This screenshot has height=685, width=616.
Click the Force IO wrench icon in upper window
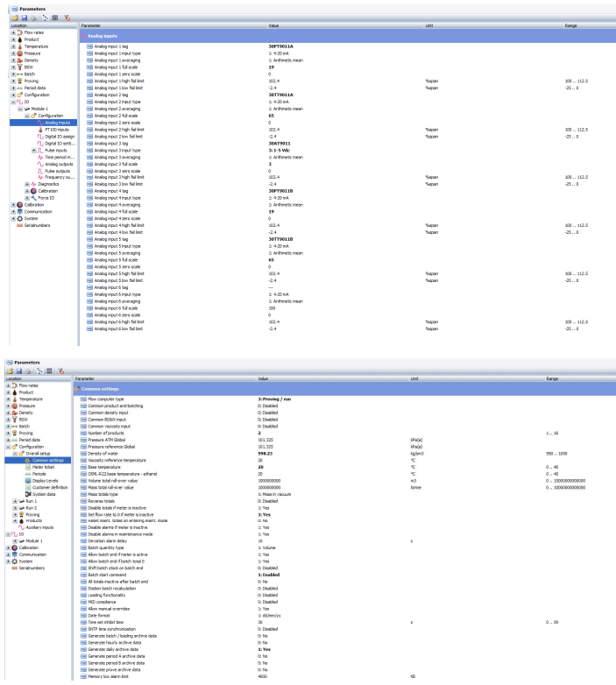(x=33, y=198)
